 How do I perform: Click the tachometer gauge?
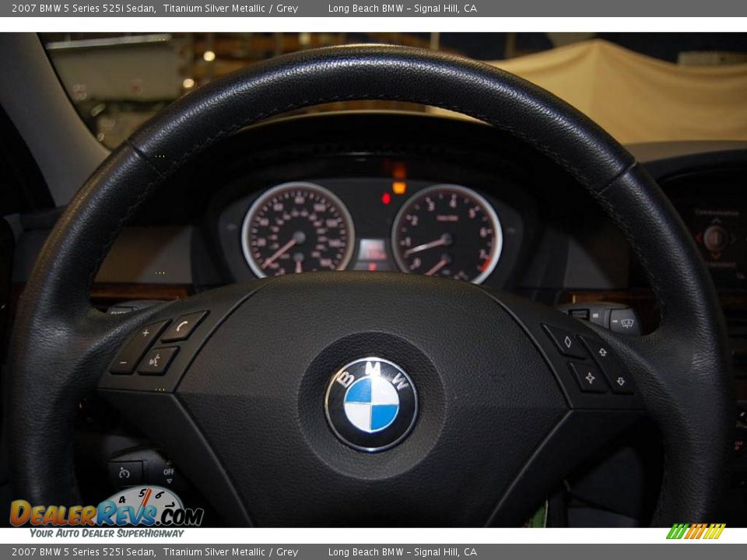pyautogui.click(x=447, y=233)
